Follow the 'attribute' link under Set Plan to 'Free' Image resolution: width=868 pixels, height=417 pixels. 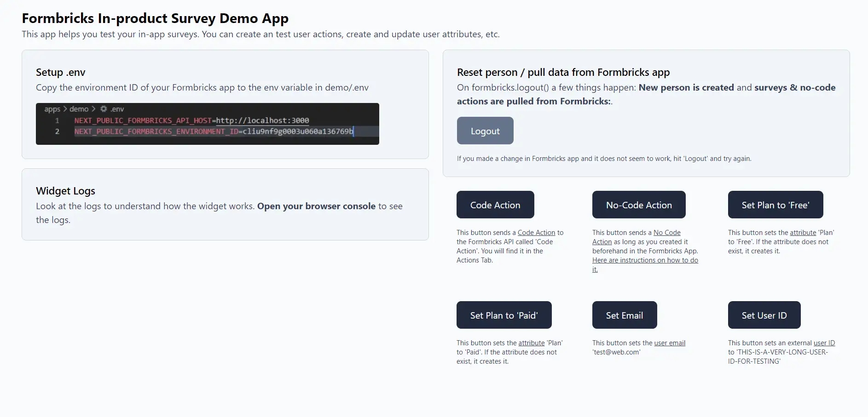pos(803,233)
